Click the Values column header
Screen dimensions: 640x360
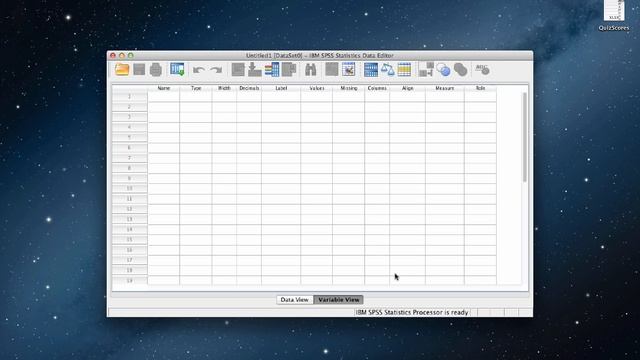[317, 88]
